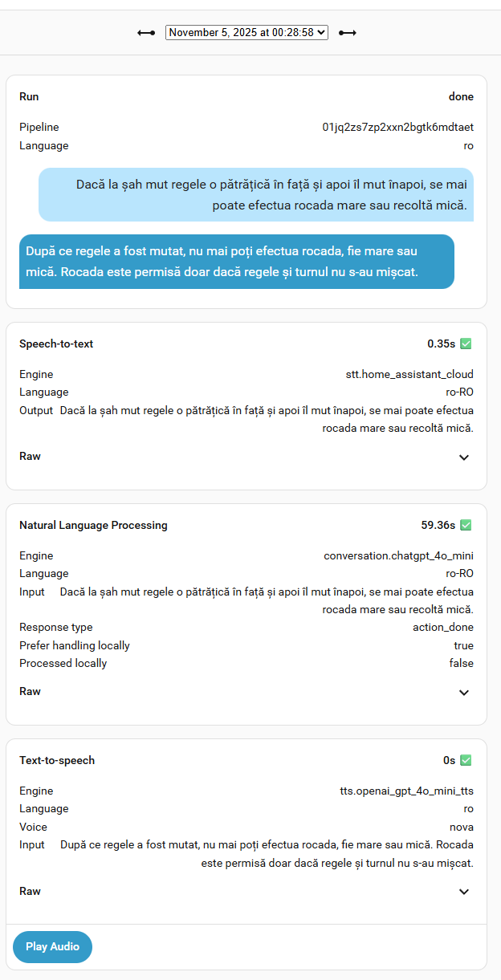
Task: Click the Play Audio button
Action: coord(52,947)
